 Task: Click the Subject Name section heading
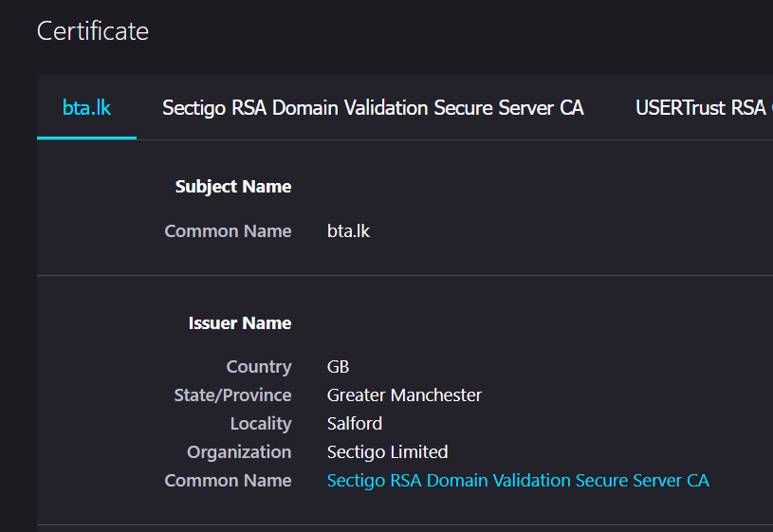pos(233,187)
